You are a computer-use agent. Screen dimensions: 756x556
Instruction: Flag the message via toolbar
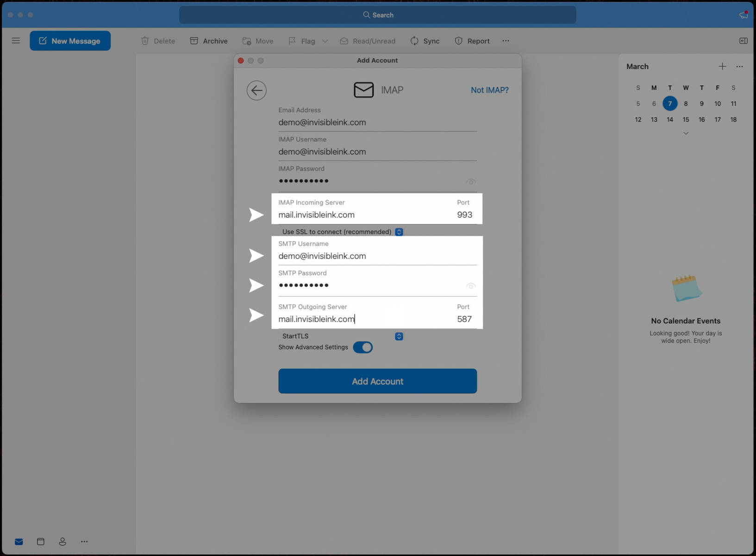click(301, 41)
